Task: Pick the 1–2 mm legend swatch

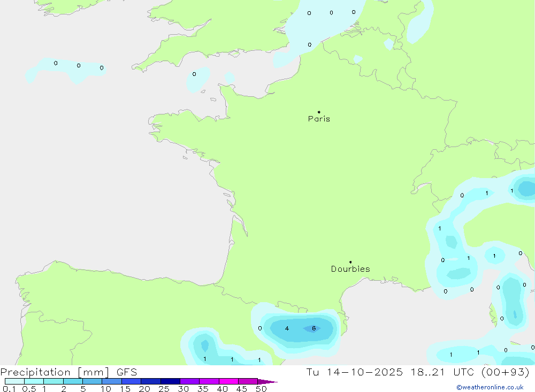Action: click(x=53, y=381)
